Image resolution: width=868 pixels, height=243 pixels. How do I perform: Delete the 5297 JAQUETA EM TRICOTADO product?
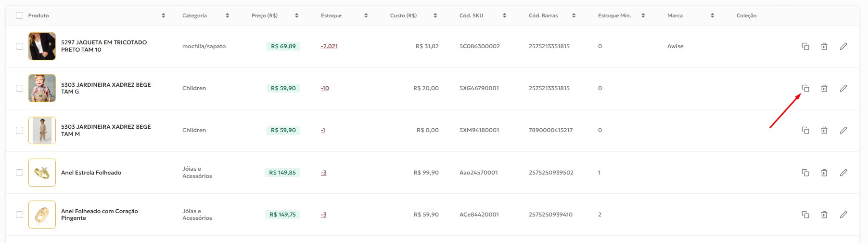tap(824, 46)
